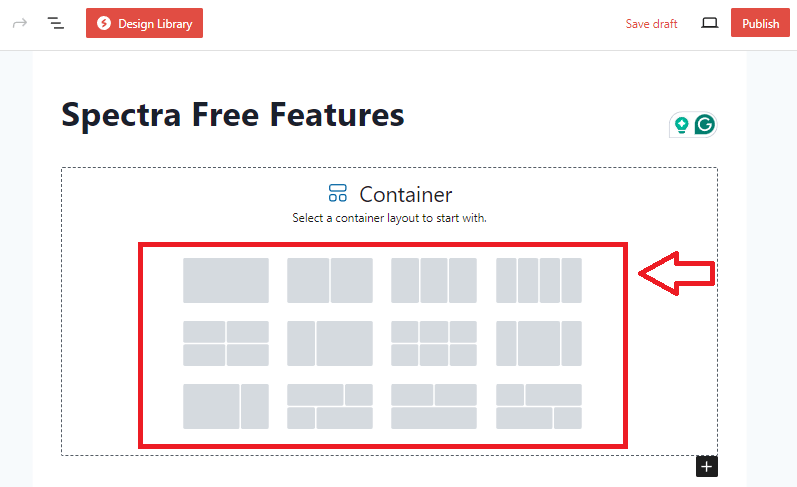Select narrow-left wide-right column layout
The height and width of the screenshot is (487, 797).
[330, 343]
